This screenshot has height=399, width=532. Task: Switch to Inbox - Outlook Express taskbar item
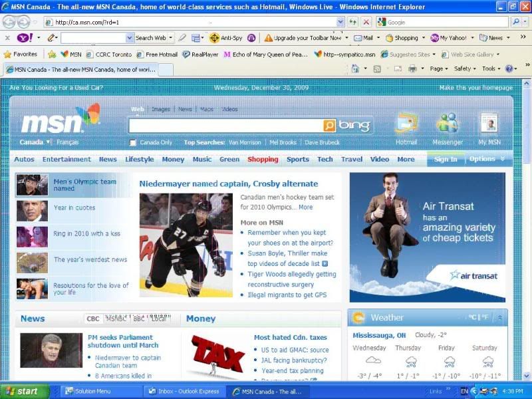click(185, 392)
